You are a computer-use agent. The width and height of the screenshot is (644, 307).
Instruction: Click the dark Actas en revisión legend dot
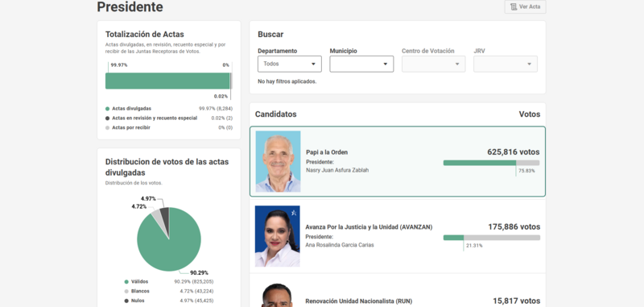point(108,118)
